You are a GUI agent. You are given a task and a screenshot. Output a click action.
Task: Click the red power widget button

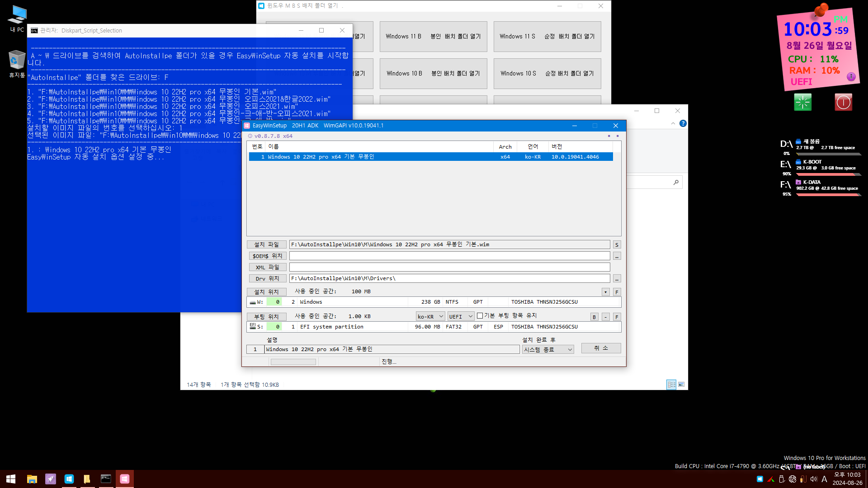843,102
